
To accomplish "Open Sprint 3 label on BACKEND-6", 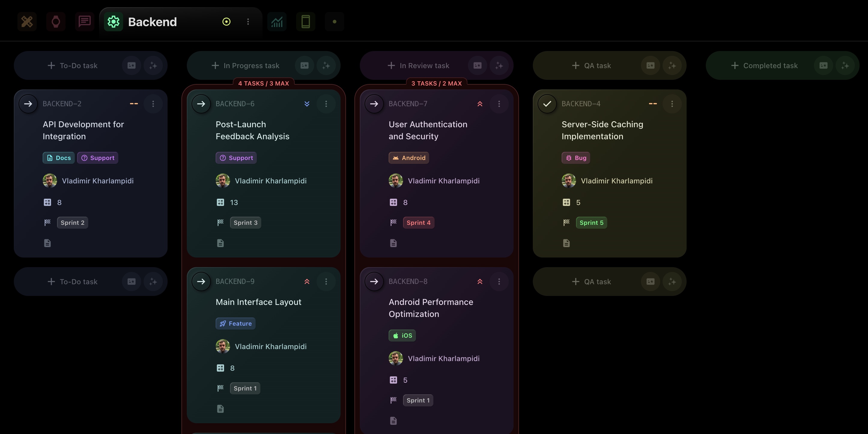I will coord(245,223).
